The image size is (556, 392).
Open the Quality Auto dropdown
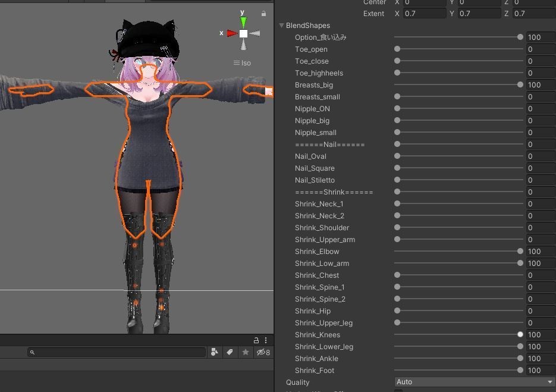[475, 382]
